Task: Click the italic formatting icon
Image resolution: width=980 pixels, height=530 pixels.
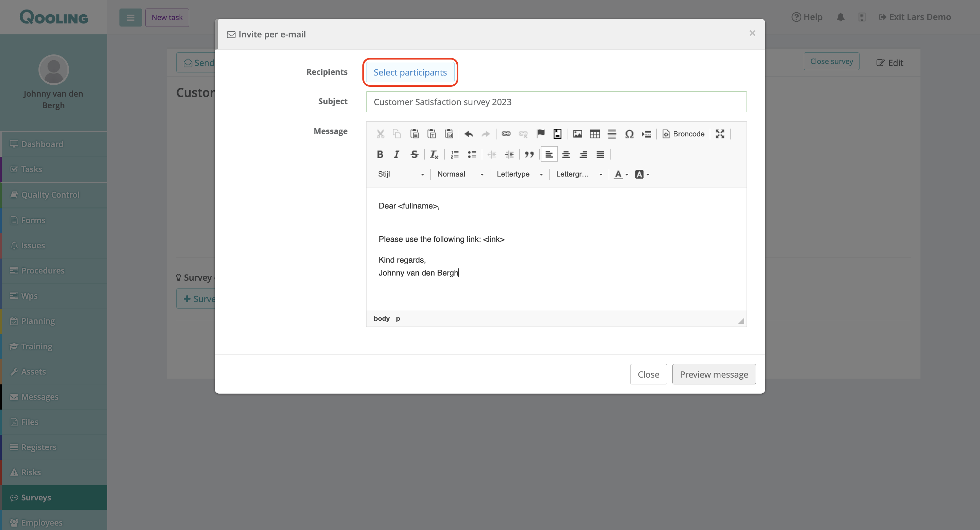Action: tap(396, 154)
